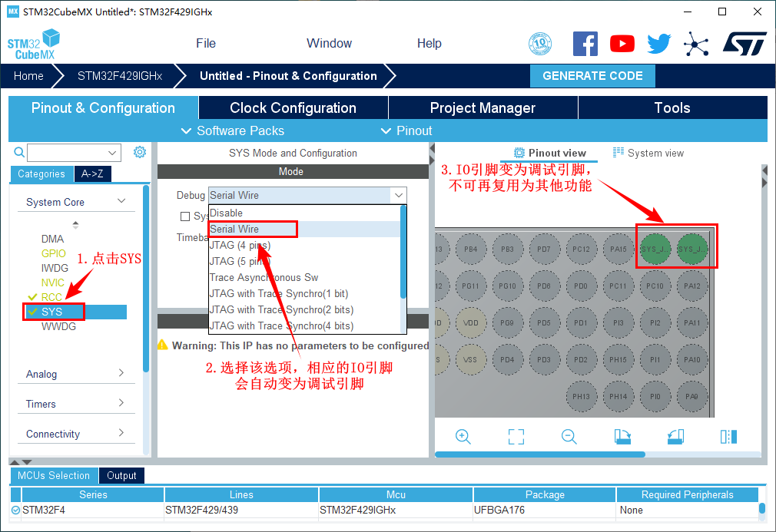776x532 pixels.
Task: Rotate the chip view counter-clockwise
Action: 675,436
